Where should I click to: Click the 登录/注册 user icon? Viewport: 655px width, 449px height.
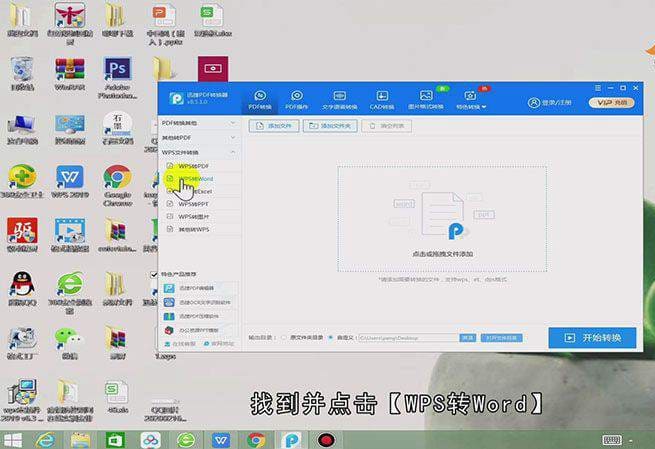click(x=533, y=103)
